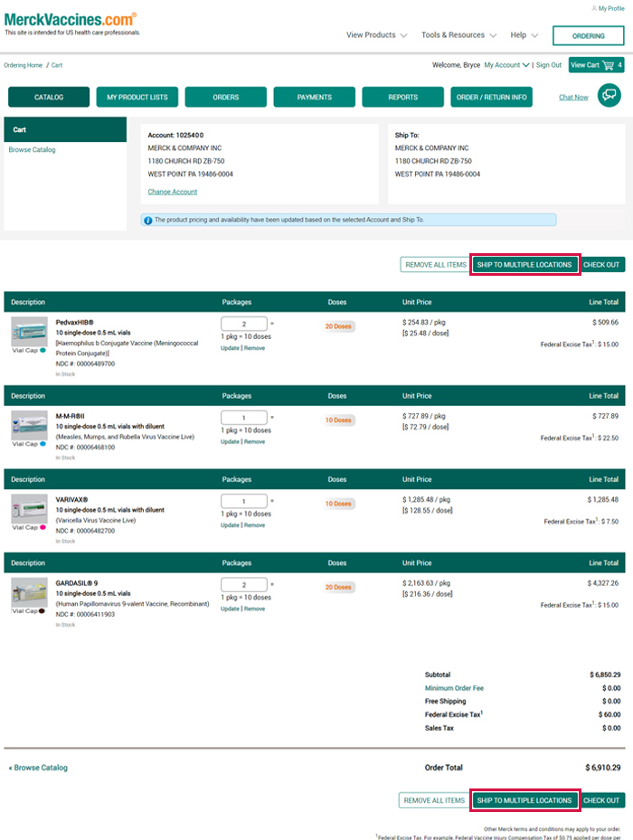Click the shopping cart icon in View Cart
This screenshot has height=840, width=633.
pos(608,65)
